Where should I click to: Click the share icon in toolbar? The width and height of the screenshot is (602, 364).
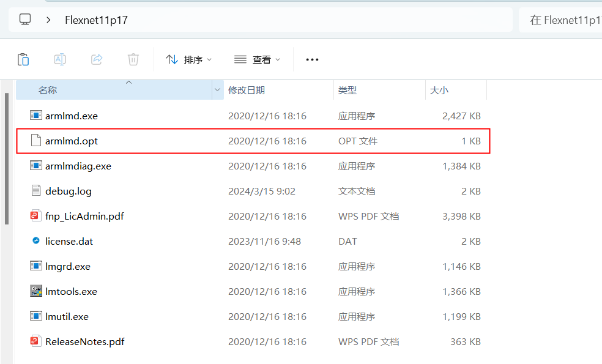coord(97,59)
